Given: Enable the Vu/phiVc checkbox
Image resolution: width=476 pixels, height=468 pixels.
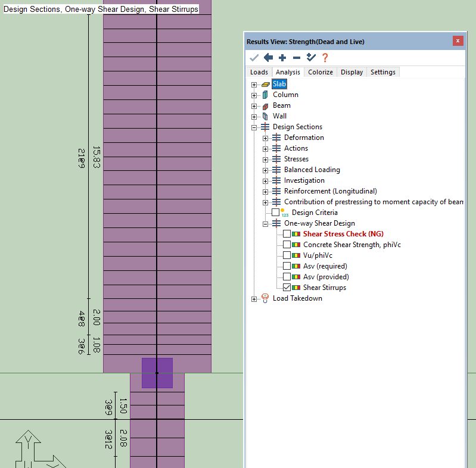Looking at the screenshot, I should tap(287, 255).
